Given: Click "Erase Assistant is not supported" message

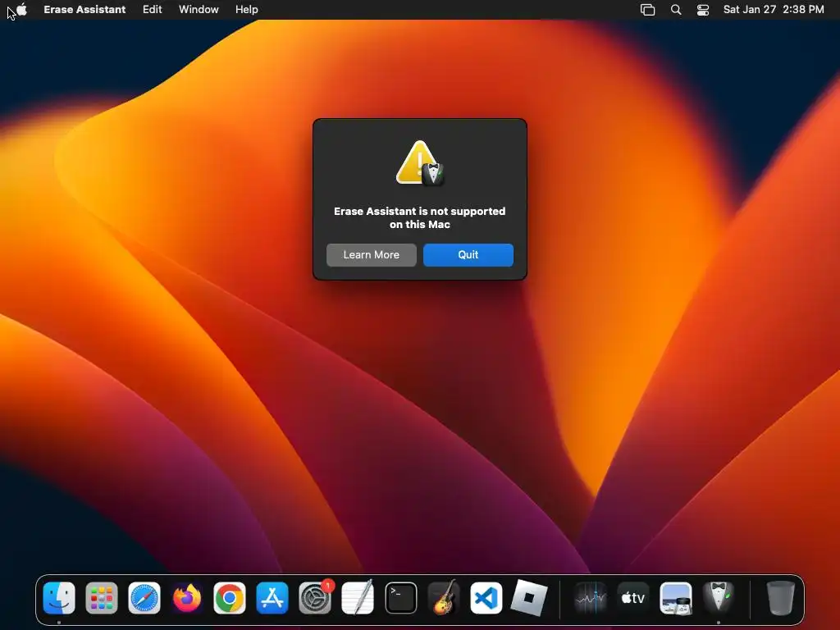Looking at the screenshot, I should tap(419, 211).
